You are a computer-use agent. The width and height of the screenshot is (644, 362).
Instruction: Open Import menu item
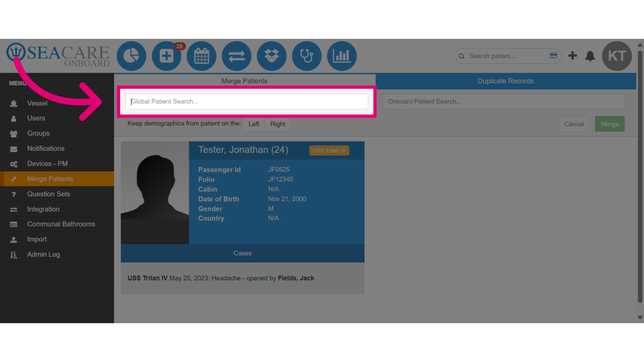click(x=57, y=239)
